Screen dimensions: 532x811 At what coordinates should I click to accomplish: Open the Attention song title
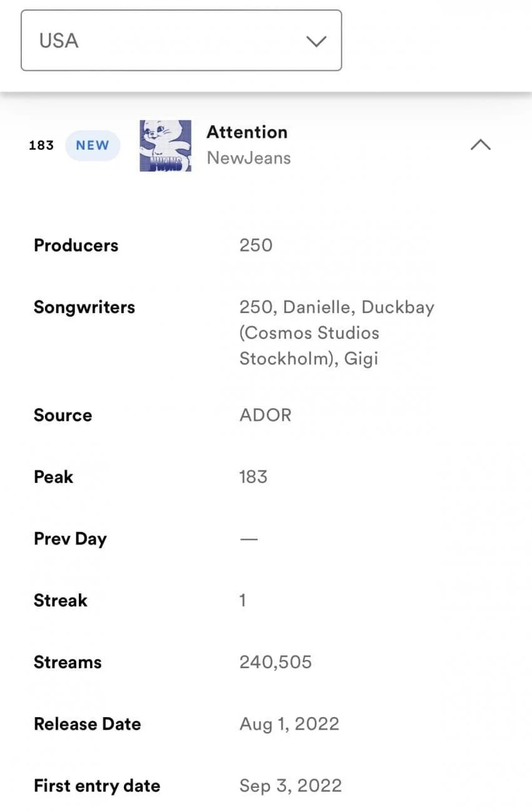coord(247,132)
